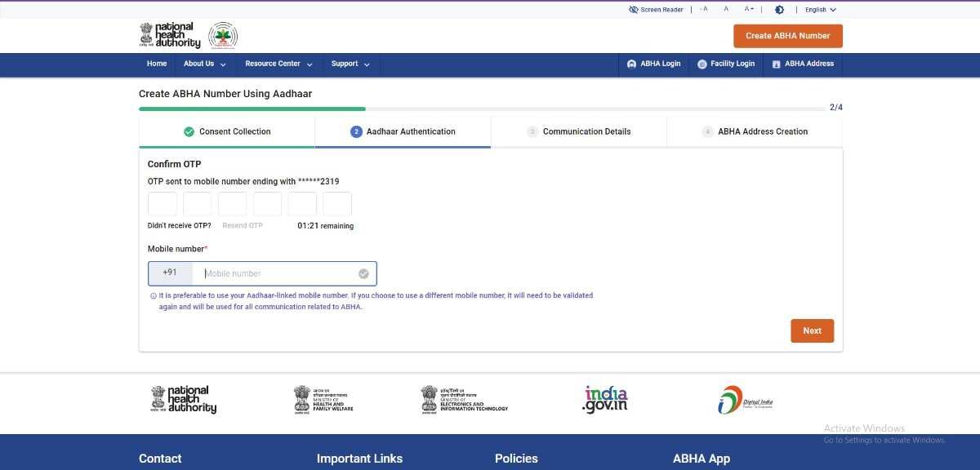Viewport: 980px width, 470px height.
Task: Click the National Health Authority header logo
Action: coord(167,35)
